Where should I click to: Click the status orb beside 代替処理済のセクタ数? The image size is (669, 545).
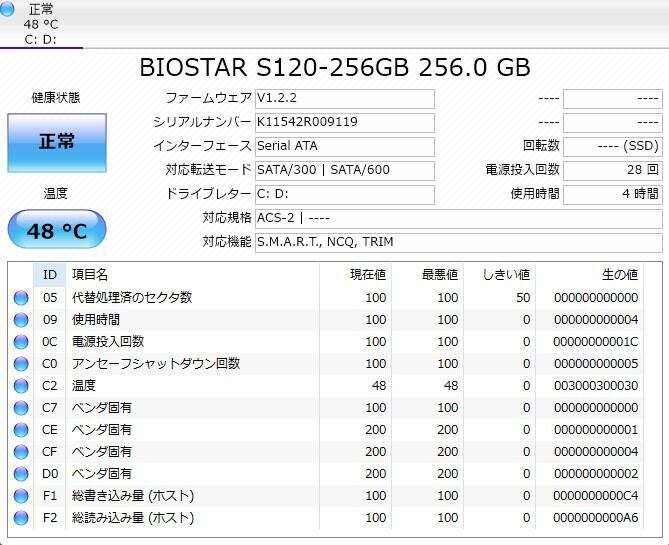tap(21, 298)
